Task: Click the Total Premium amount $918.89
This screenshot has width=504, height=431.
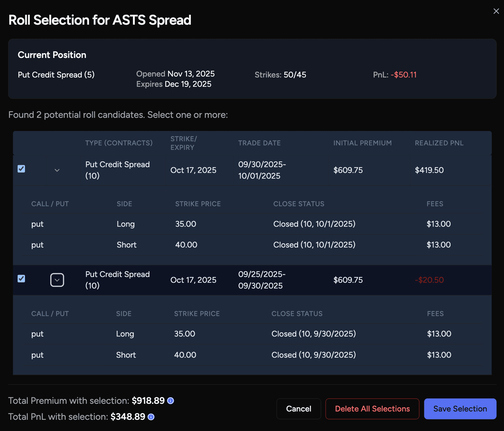Action: click(x=148, y=401)
